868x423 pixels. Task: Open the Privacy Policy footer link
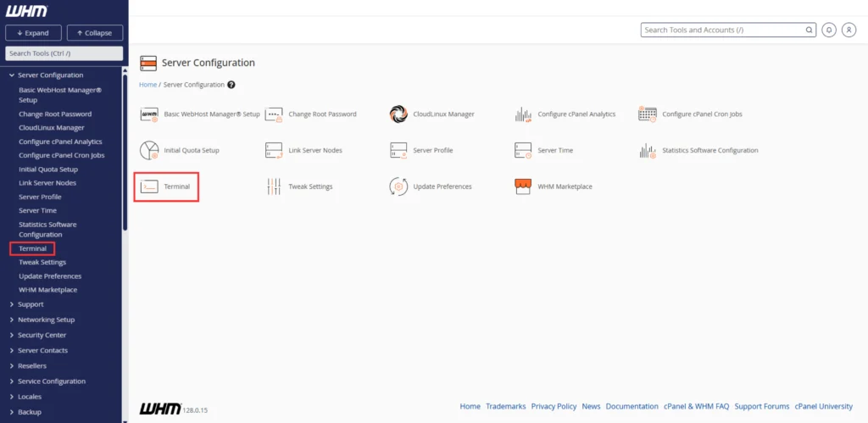point(554,406)
